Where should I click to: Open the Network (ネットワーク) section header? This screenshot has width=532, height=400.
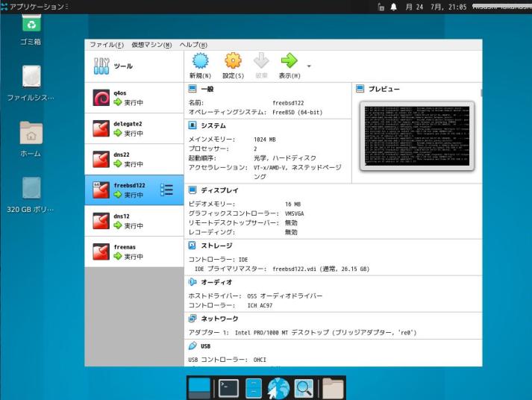tap(219, 319)
